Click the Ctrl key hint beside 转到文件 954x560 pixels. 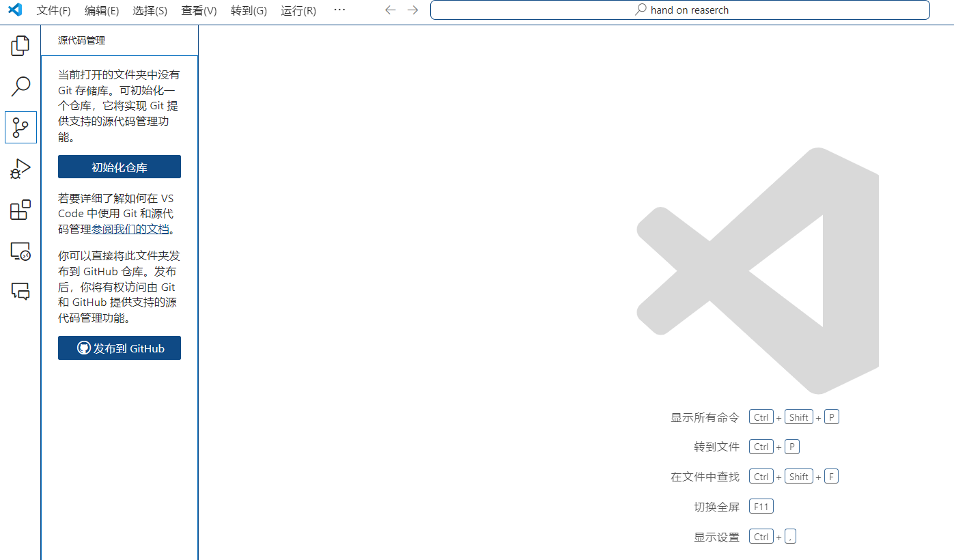[x=761, y=447]
